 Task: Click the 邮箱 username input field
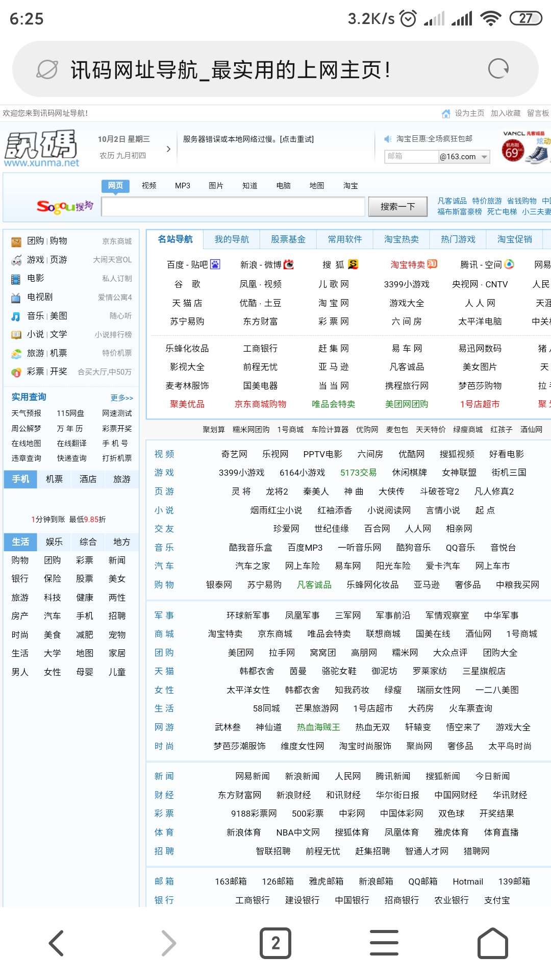[411, 157]
